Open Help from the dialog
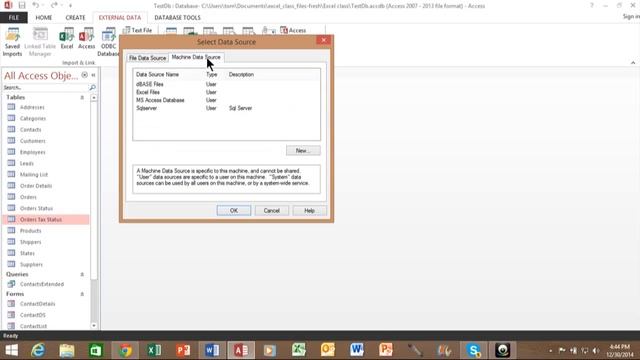640x360 pixels. tap(309, 211)
